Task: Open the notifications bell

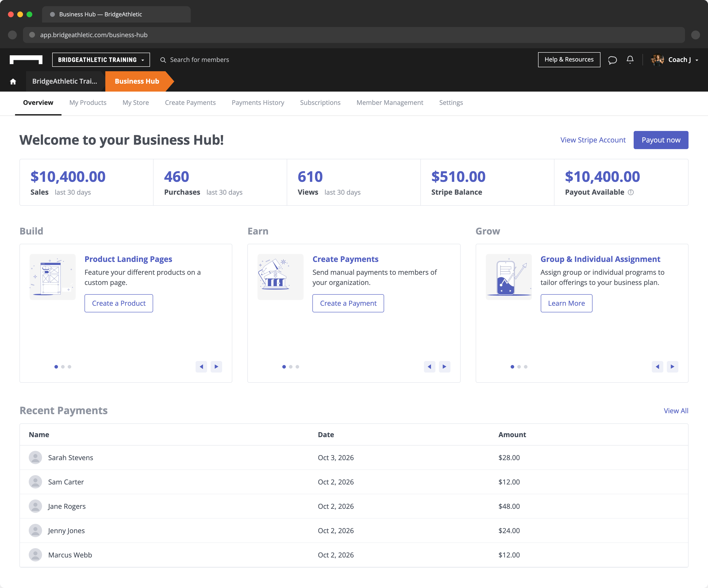Action: tap(630, 60)
